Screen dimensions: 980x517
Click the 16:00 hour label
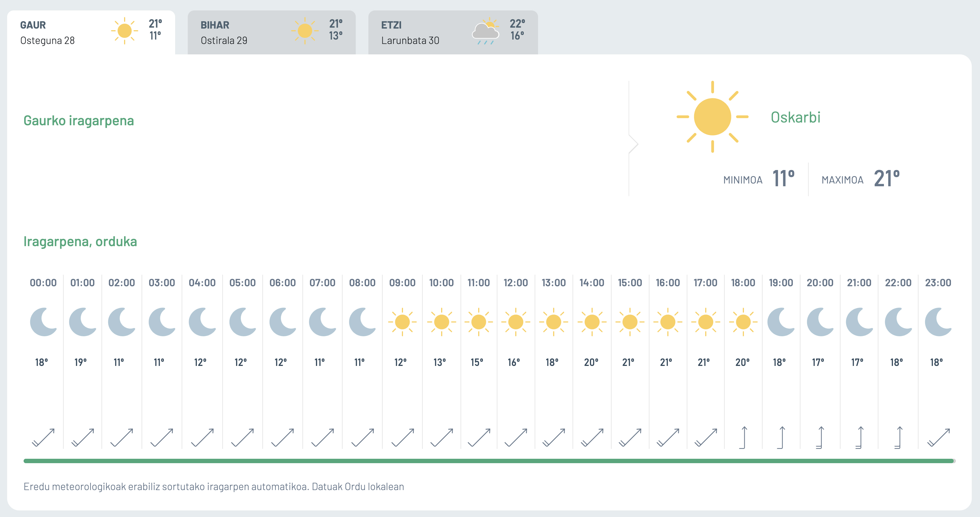tap(668, 283)
